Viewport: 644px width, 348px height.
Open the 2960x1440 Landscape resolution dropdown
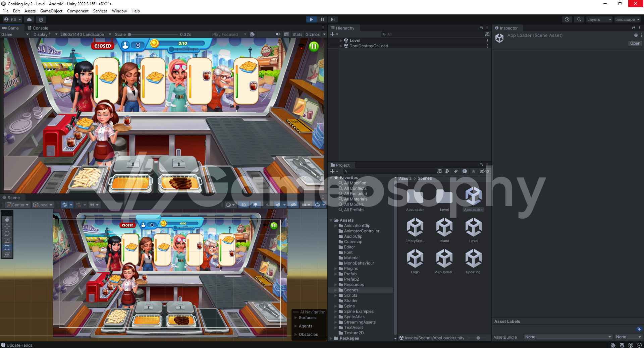click(x=86, y=34)
